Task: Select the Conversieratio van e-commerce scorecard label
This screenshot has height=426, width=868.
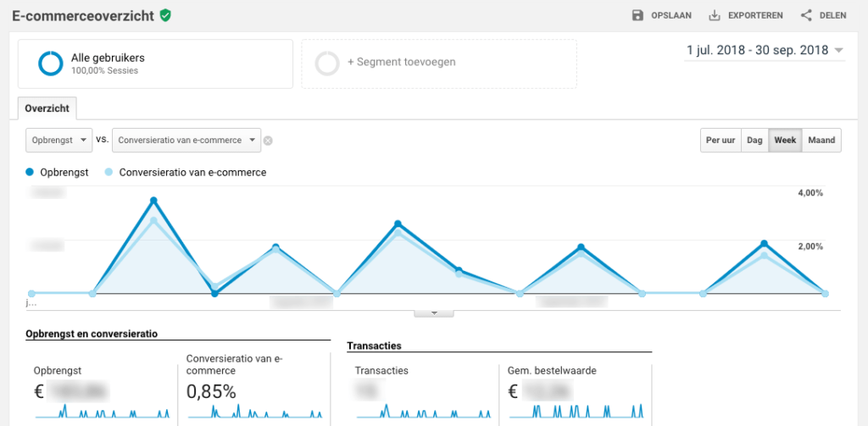Action: 235,364
